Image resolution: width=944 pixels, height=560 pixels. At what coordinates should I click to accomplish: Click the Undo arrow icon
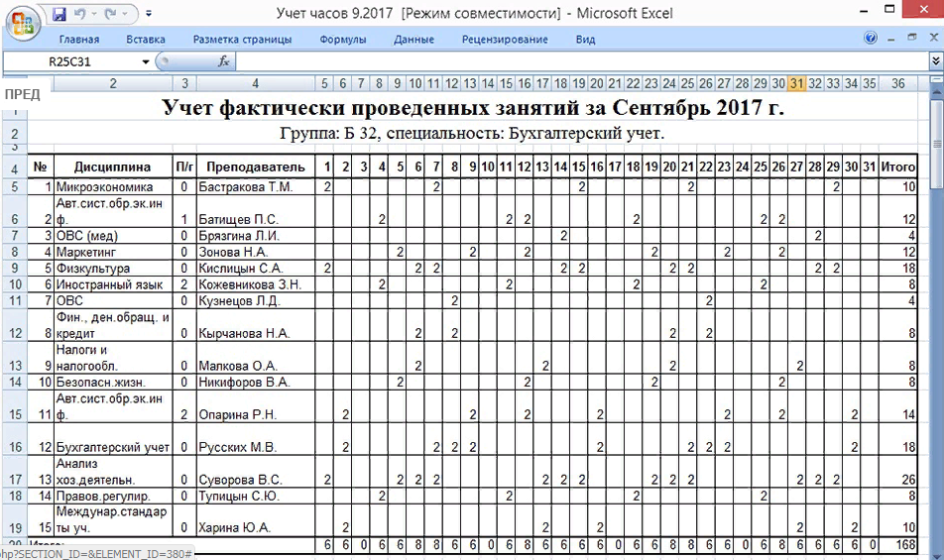[81, 15]
